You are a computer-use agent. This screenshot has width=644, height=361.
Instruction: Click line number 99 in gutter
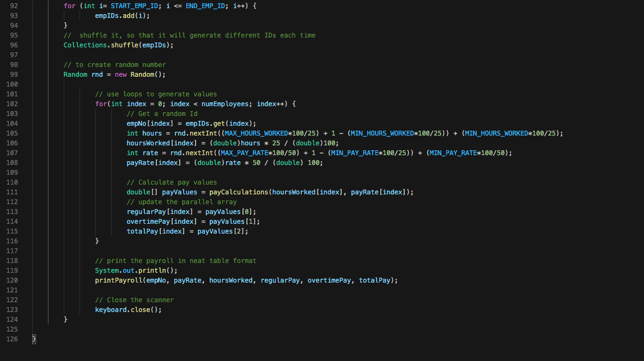(x=14, y=74)
